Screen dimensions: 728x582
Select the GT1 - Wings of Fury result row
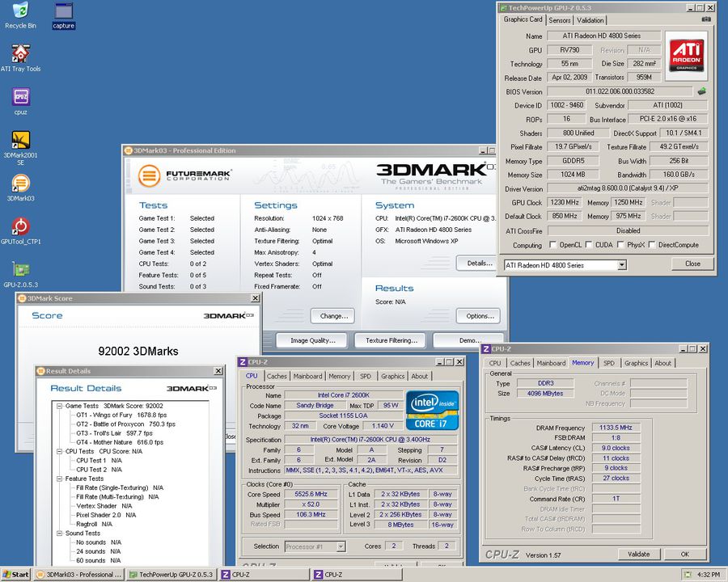pos(121,415)
